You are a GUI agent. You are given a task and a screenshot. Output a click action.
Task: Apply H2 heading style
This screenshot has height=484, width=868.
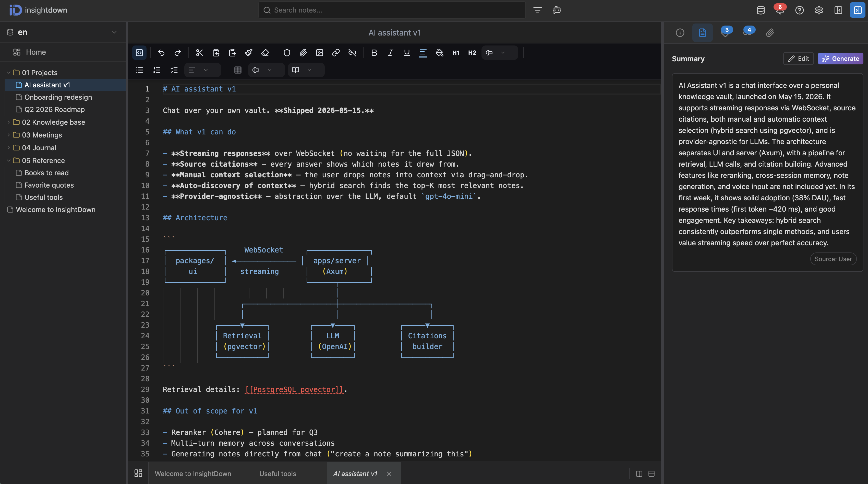(472, 53)
